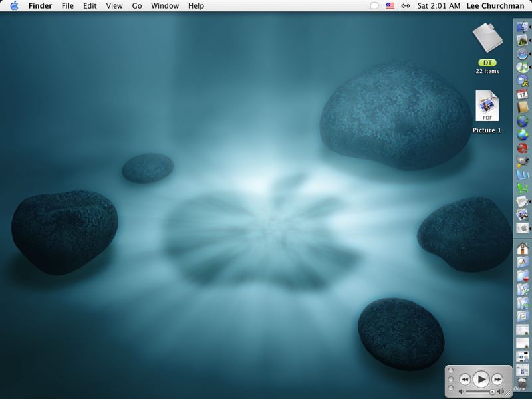Image resolution: width=532 pixels, height=399 pixels.
Task: Open the Applications folder in the Dock
Action: click(x=523, y=262)
